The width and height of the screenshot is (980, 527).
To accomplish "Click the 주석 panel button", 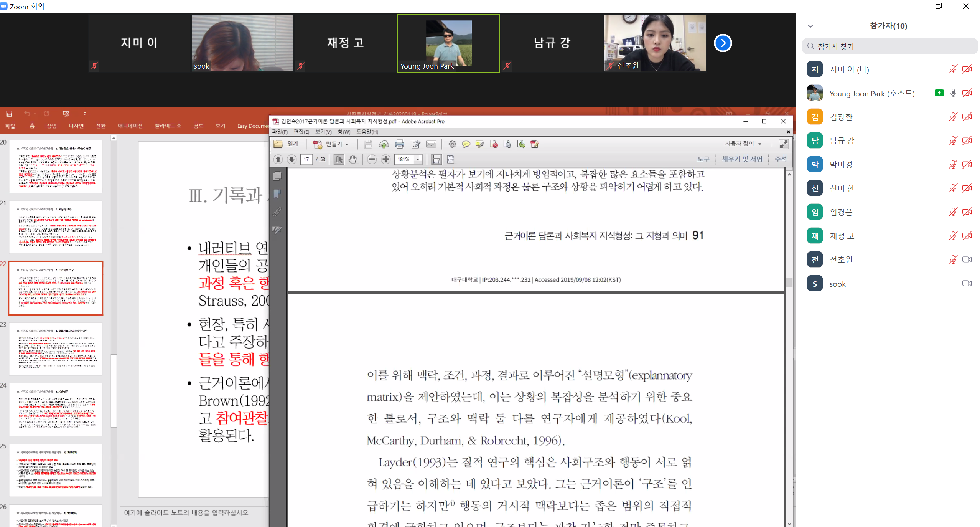I will 780,159.
